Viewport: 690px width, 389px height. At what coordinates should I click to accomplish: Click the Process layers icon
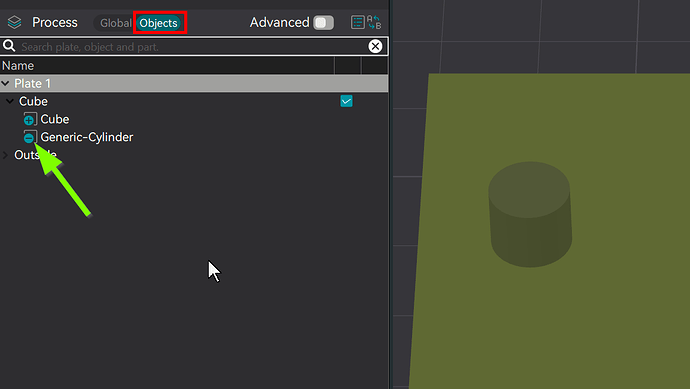(x=15, y=22)
